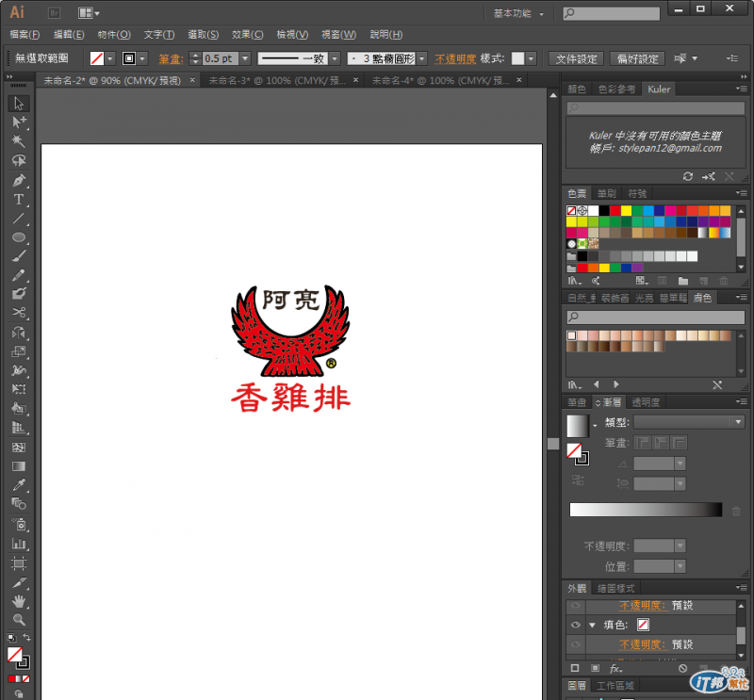
Task: Click the Kuler search field
Action: coord(655,107)
